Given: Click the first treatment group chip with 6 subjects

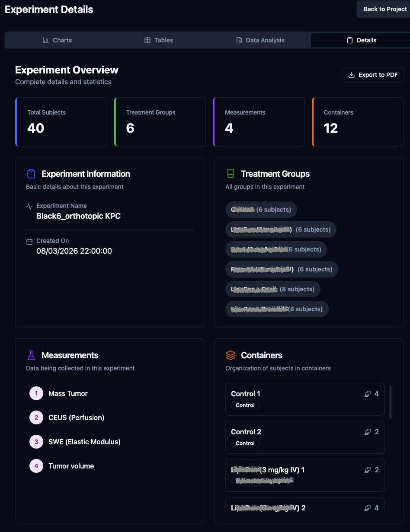Looking at the screenshot, I should click(261, 210).
